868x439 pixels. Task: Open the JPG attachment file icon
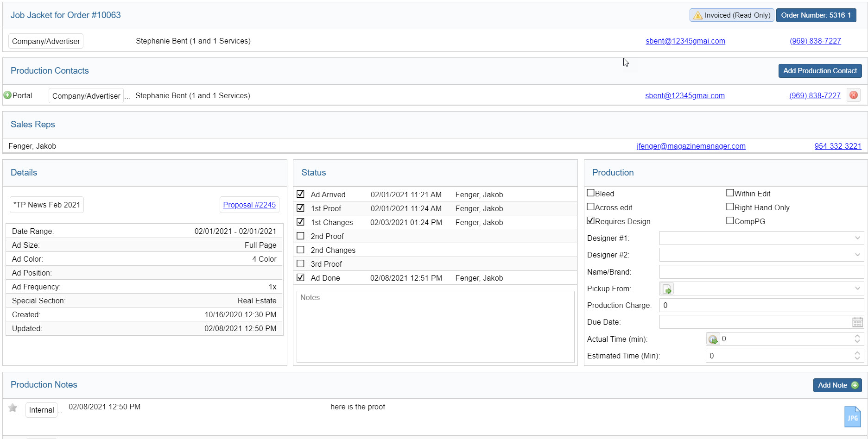click(x=852, y=417)
